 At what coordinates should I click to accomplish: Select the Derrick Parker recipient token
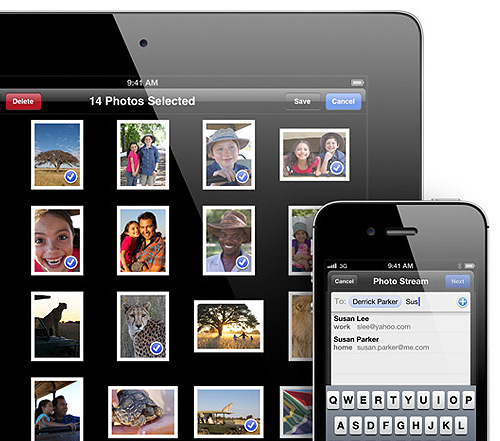click(375, 302)
